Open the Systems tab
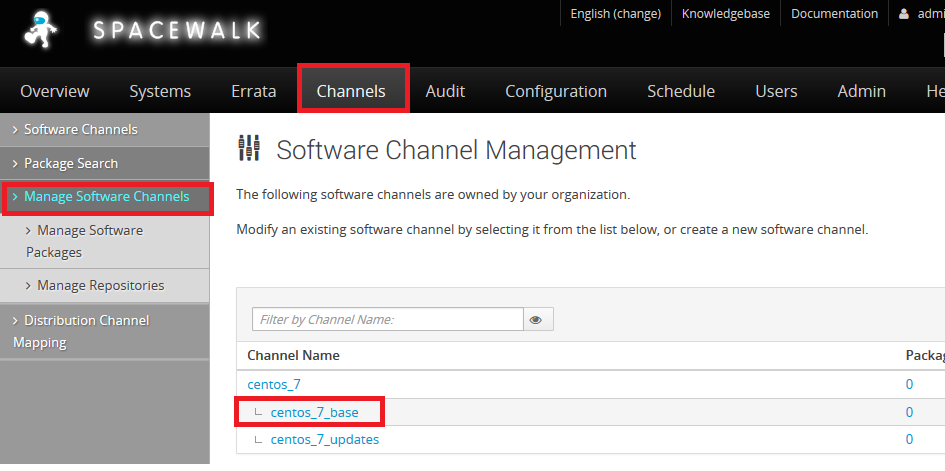The height and width of the screenshot is (471, 945). tap(160, 91)
